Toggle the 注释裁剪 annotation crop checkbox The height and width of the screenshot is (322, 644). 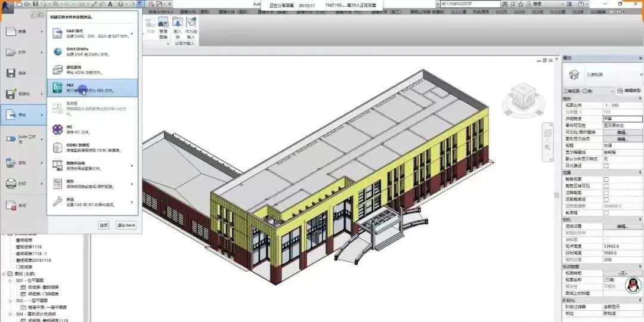pos(606,193)
